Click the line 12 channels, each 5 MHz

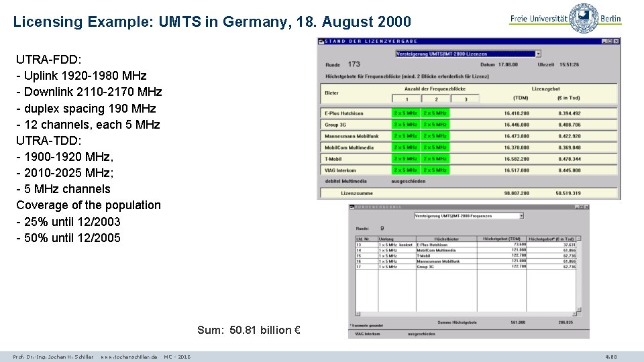[89, 125]
